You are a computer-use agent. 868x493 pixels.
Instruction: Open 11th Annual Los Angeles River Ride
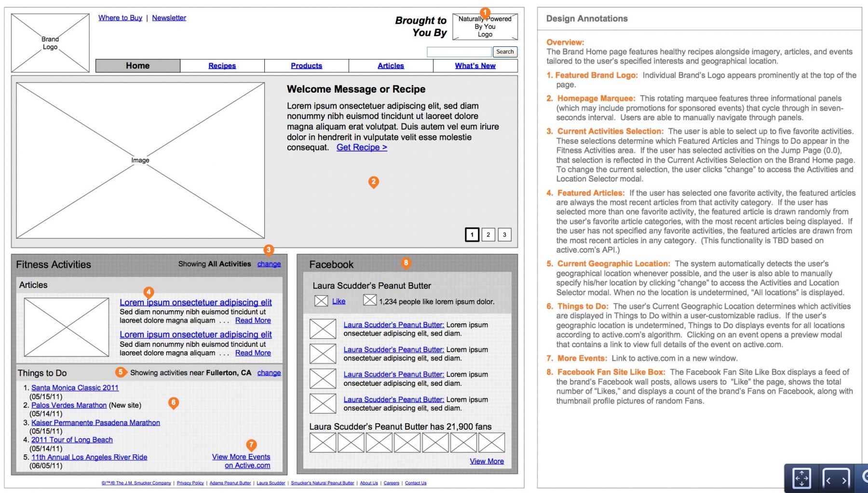(89, 457)
